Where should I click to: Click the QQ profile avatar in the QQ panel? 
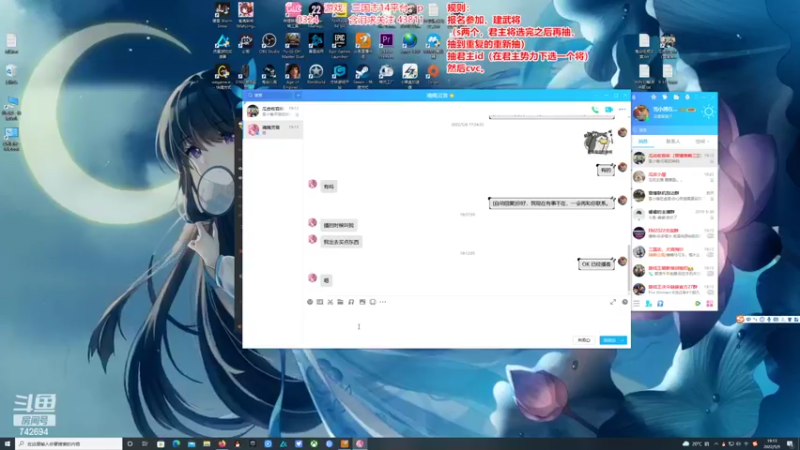(641, 112)
